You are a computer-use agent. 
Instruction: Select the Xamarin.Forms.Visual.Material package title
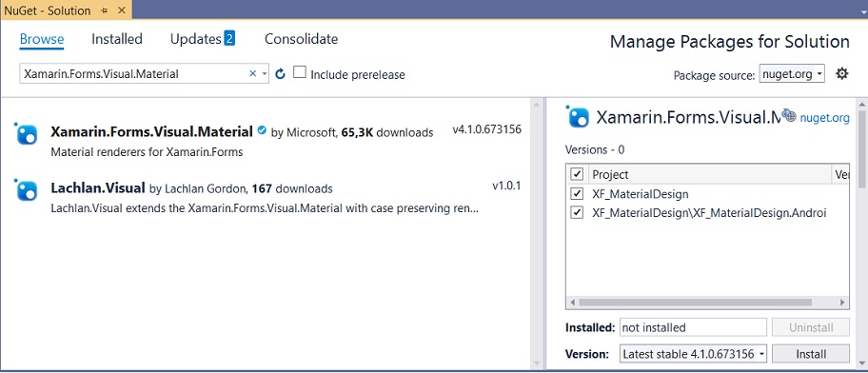tap(151, 131)
